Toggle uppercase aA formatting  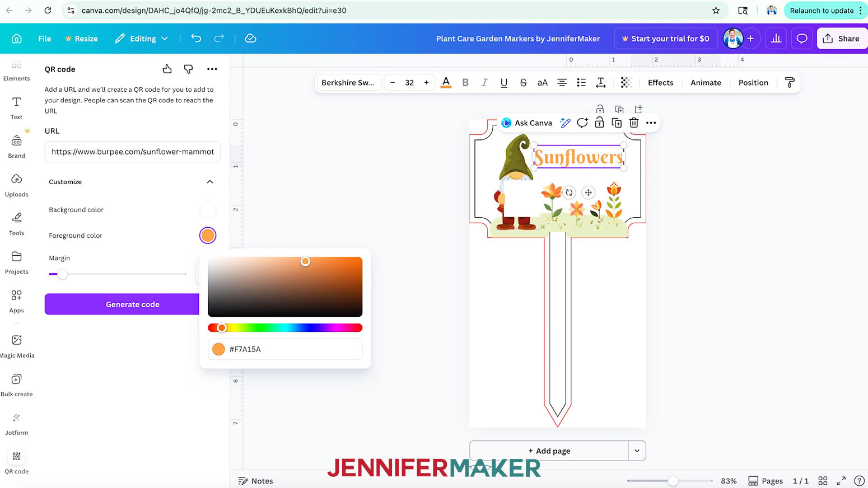(x=542, y=82)
